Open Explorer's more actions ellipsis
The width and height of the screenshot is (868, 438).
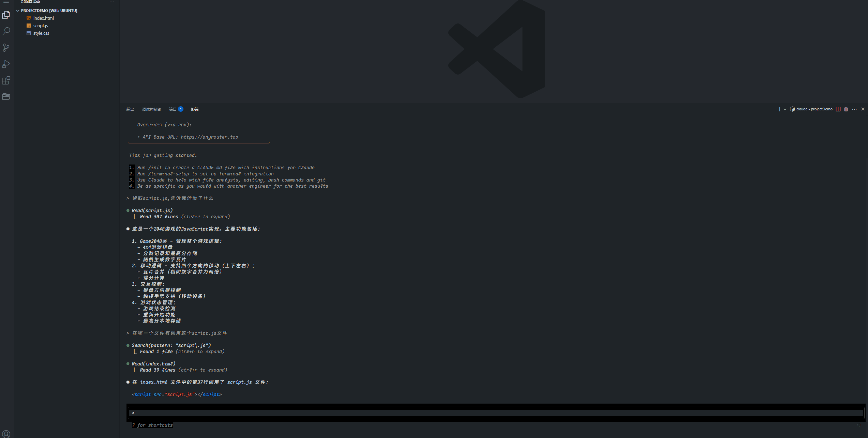[112, 1]
